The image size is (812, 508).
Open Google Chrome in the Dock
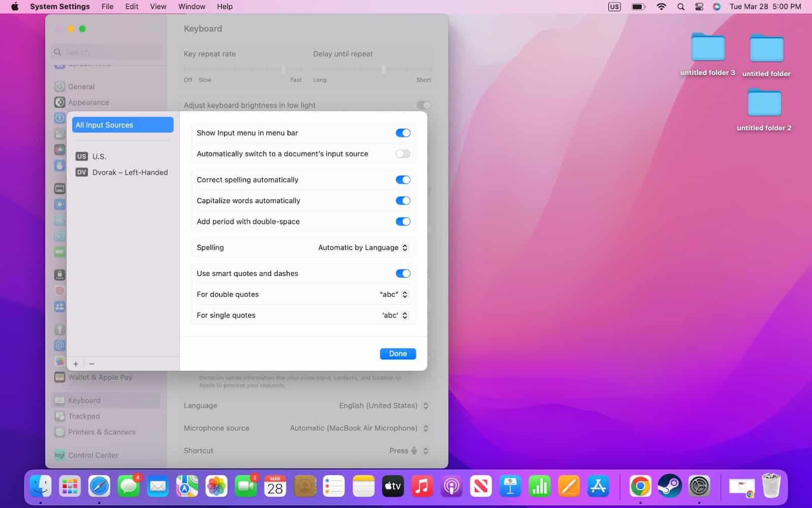pos(639,486)
